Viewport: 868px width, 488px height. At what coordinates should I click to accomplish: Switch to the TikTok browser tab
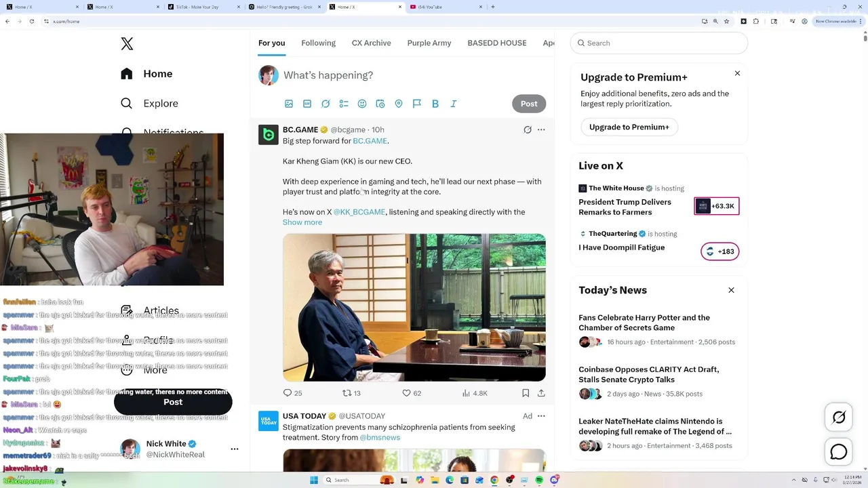[203, 7]
